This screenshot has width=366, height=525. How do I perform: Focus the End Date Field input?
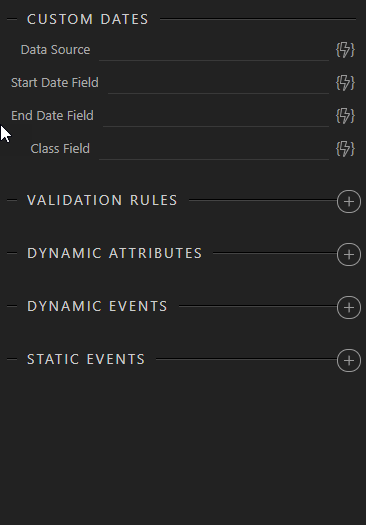(x=216, y=117)
